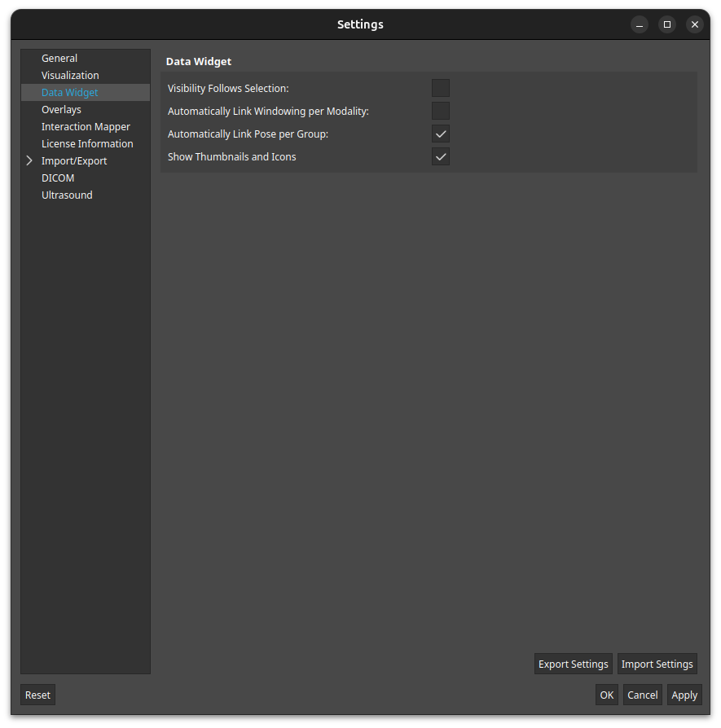Image resolution: width=721 pixels, height=728 pixels.
Task: Toggle Automatically Link Windowing per Modality
Action: tap(441, 111)
